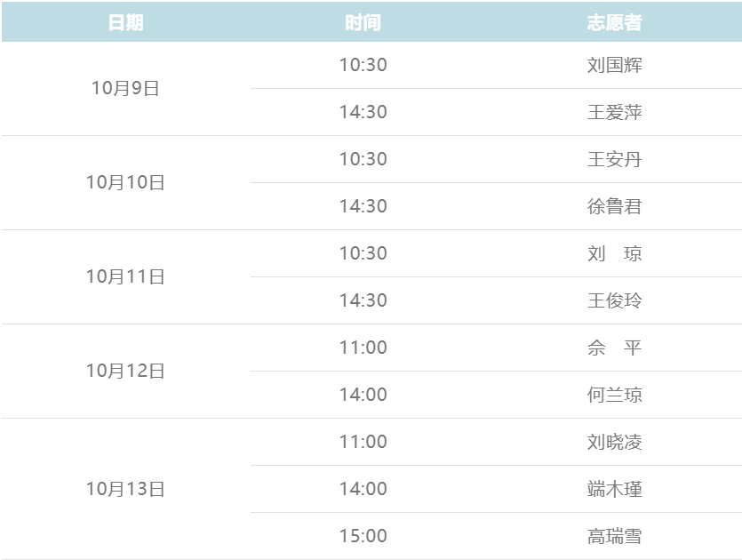
Task: Click volunteer name 刘琼
Action: point(614,254)
